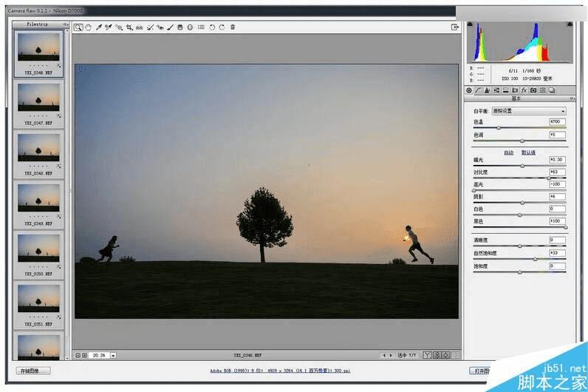Select the Straighten tool

pos(139,27)
